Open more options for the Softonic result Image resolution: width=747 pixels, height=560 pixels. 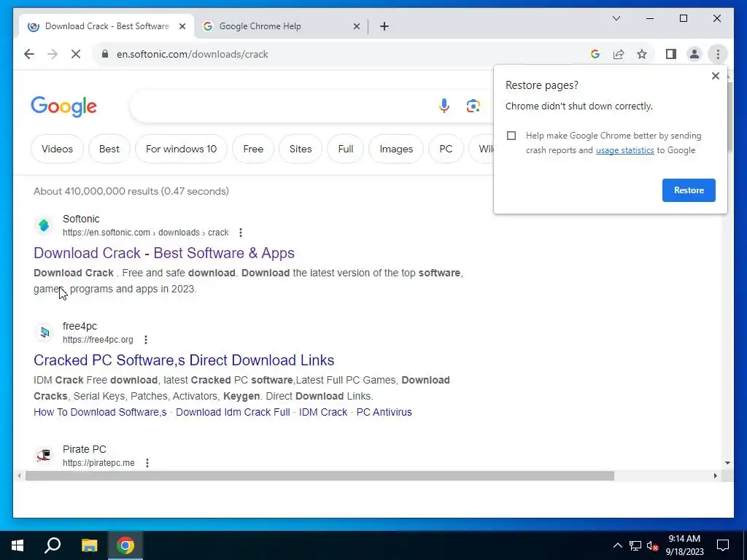point(241,233)
